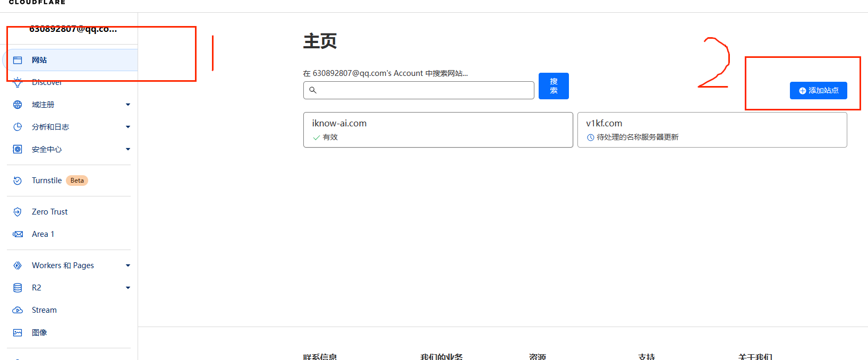Image resolution: width=868 pixels, height=360 pixels.
Task: Click the Area 1 envelope icon
Action: pos(18,234)
